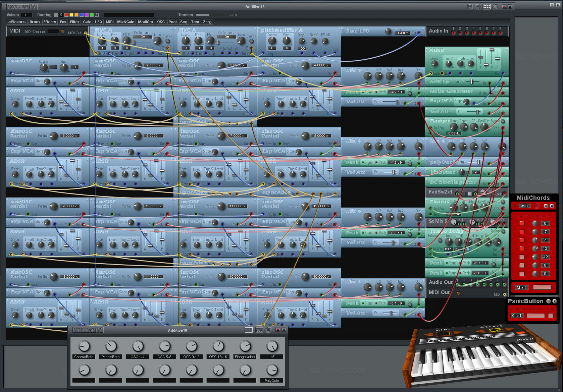Click the 3.93Hz rate field in Sine LFO
Image resolution: width=563 pixels, height=392 pixels.
403,33
